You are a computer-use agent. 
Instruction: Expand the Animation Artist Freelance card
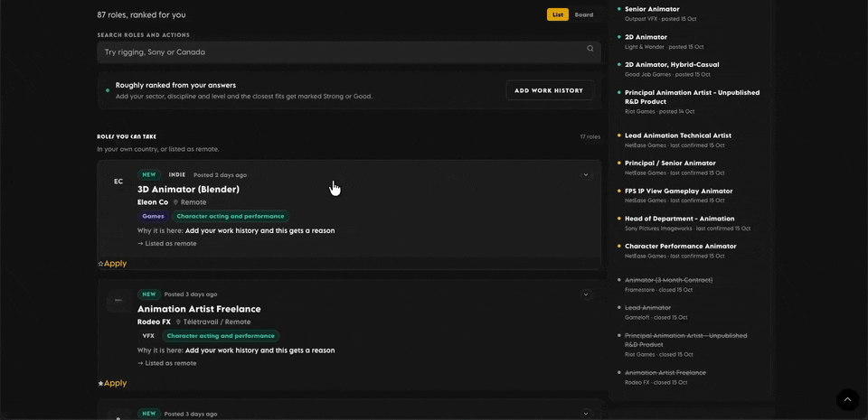coord(586,294)
